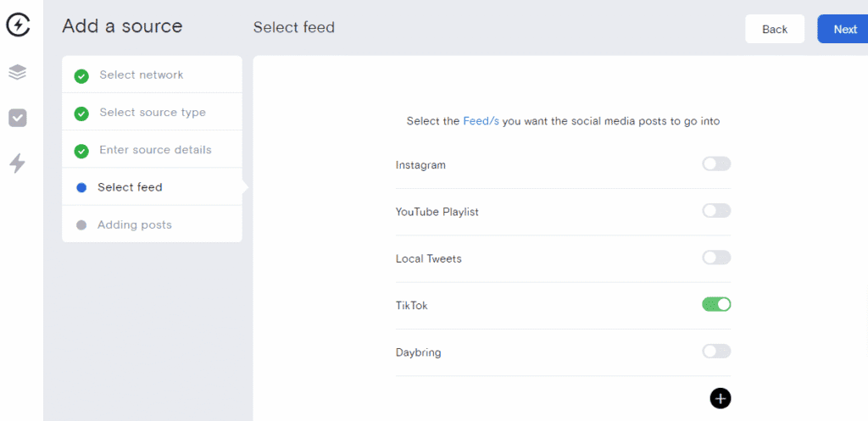Click the lightning bolt logo icon

click(x=18, y=25)
